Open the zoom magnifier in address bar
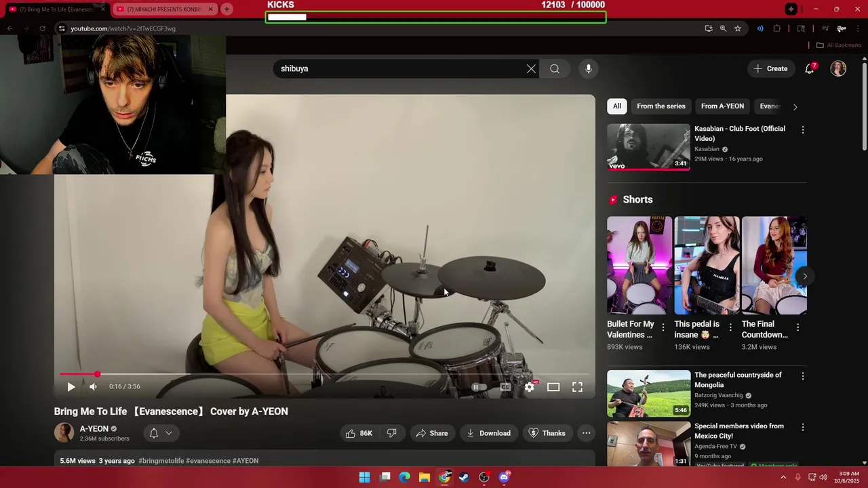This screenshot has height=488, width=868. [x=723, y=28]
